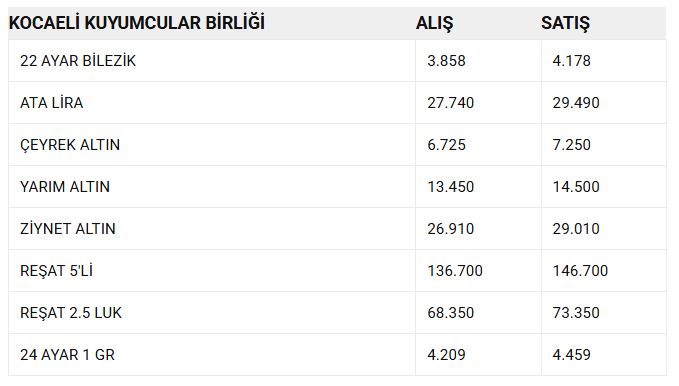Click the 3.858 buying price cell
The width and height of the screenshot is (679, 386).
click(x=446, y=61)
